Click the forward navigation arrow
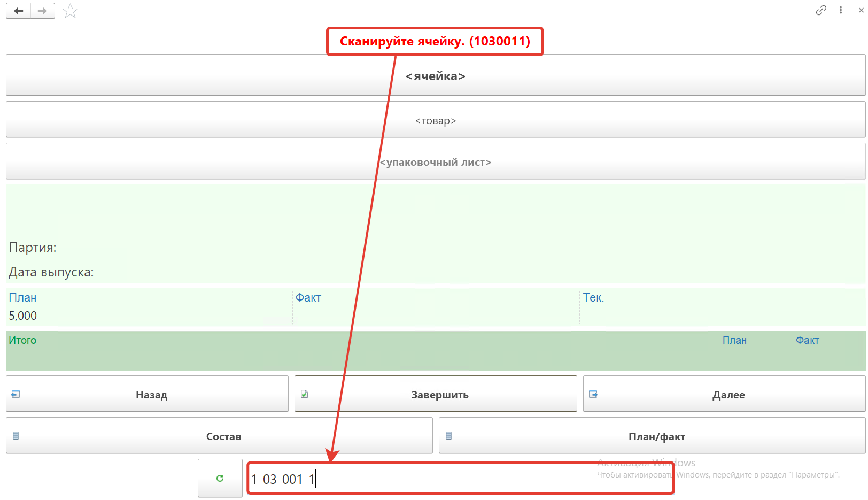Image resolution: width=868 pixels, height=500 pixels. pos(43,11)
